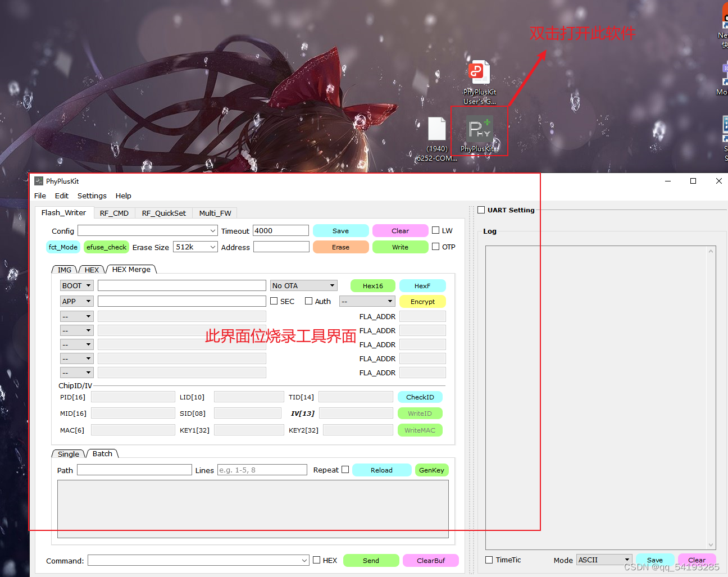Open the No OTA dropdown menu
This screenshot has height=577, width=728.
[303, 285]
